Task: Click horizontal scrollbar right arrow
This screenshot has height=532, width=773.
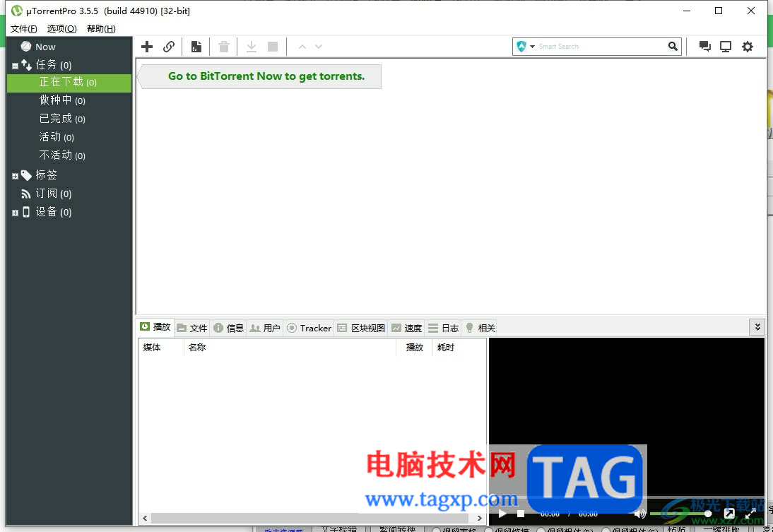Action: pos(479,518)
